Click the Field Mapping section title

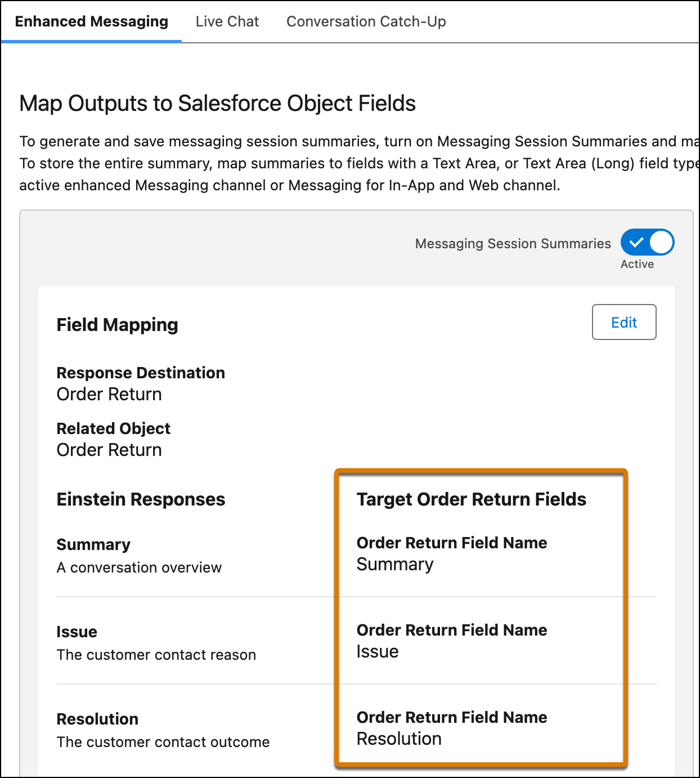pos(117,325)
